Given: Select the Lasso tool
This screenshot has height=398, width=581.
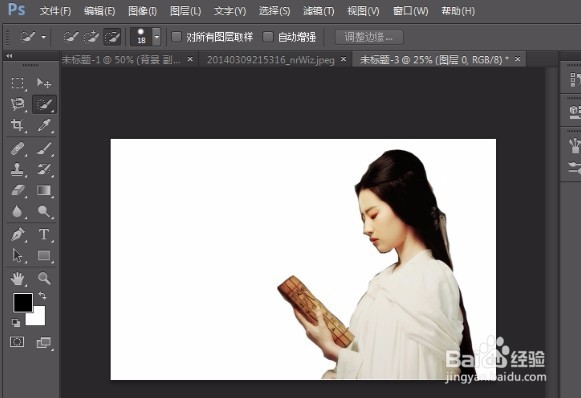Looking at the screenshot, I should point(17,105).
